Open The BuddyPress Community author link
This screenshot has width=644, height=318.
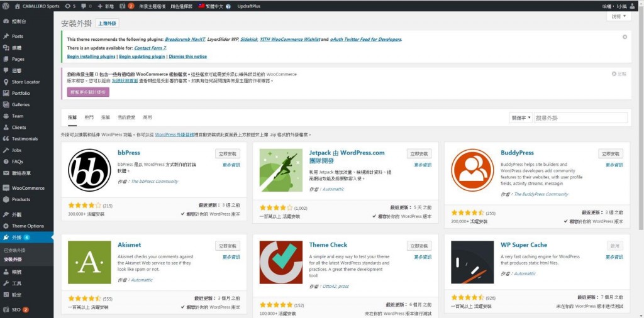click(x=541, y=194)
